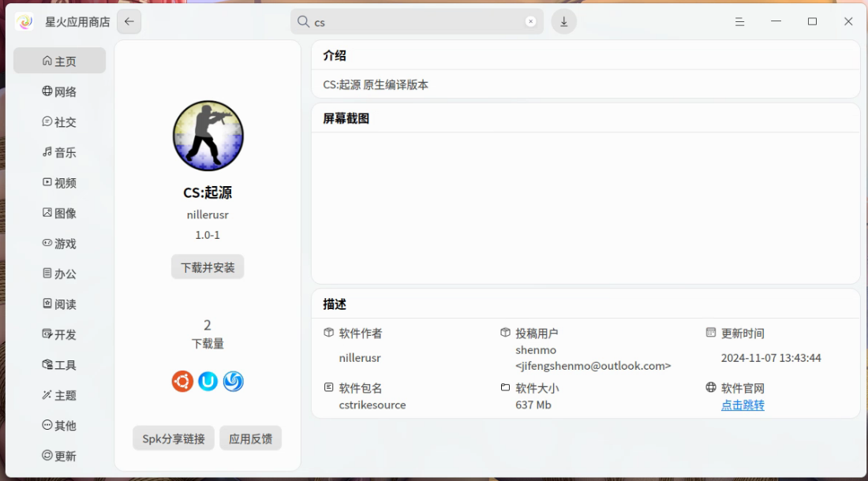This screenshot has height=481, width=868.
Task: Click the Spark Store logo icon
Action: coord(24,21)
